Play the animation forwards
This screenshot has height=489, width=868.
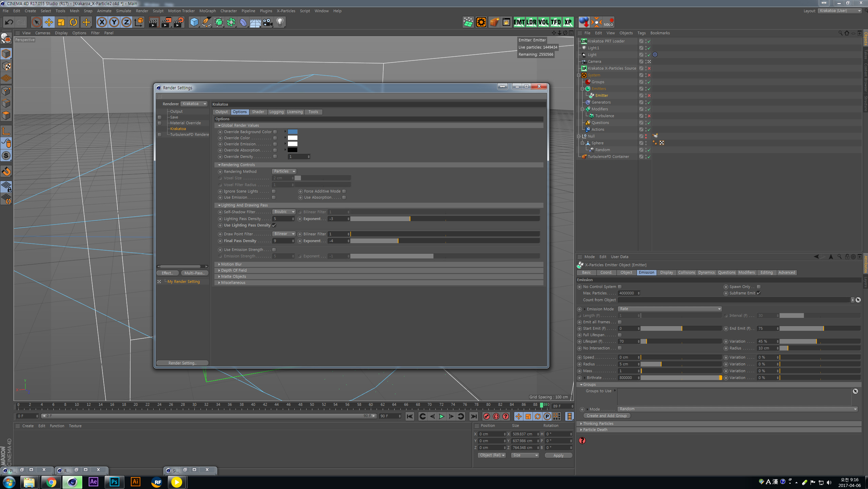[441, 416]
